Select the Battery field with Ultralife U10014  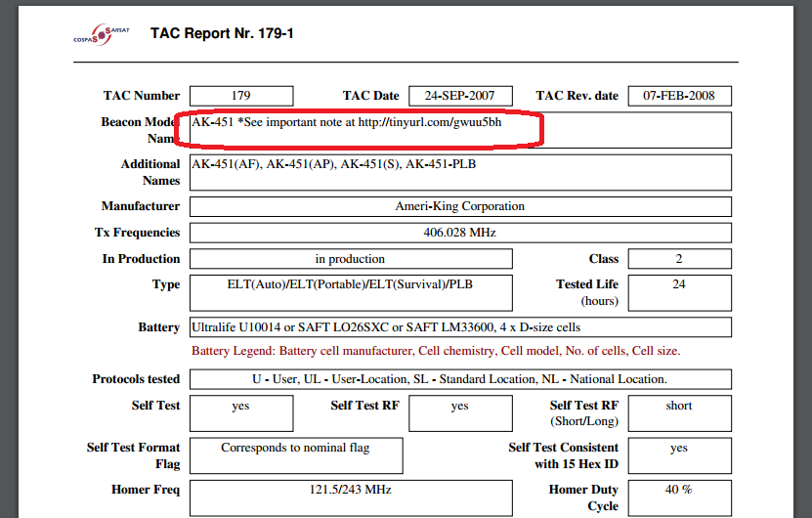pyautogui.click(x=459, y=327)
